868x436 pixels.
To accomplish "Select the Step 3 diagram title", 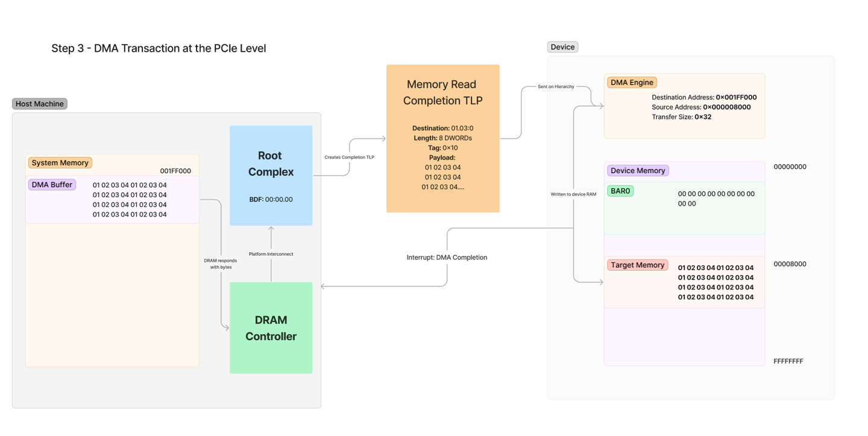I will 159,48.
